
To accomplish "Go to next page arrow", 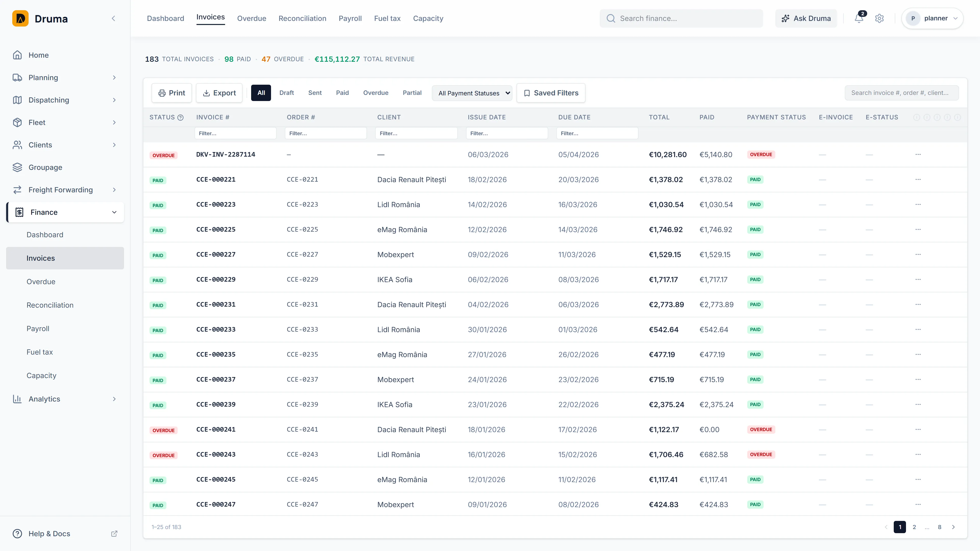I will coord(953,527).
